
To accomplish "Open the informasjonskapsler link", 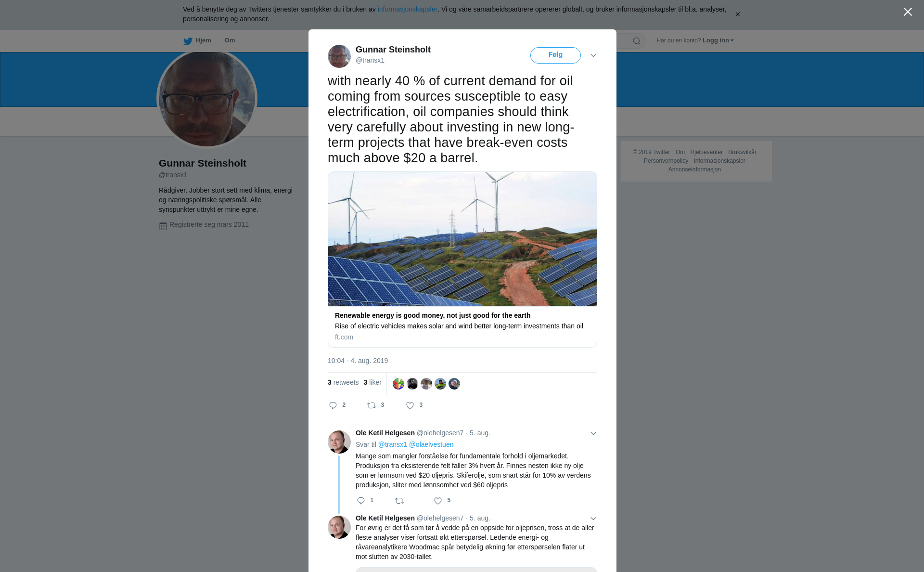I will [x=407, y=9].
